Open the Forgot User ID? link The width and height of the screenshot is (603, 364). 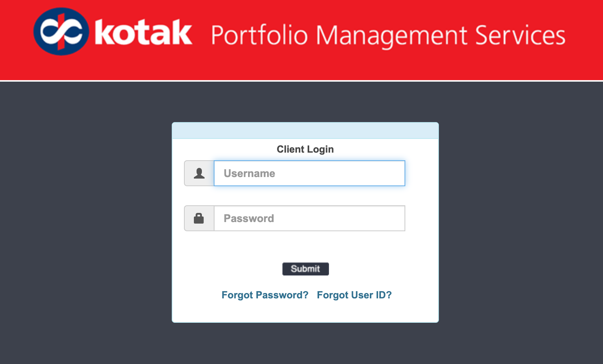coord(354,295)
